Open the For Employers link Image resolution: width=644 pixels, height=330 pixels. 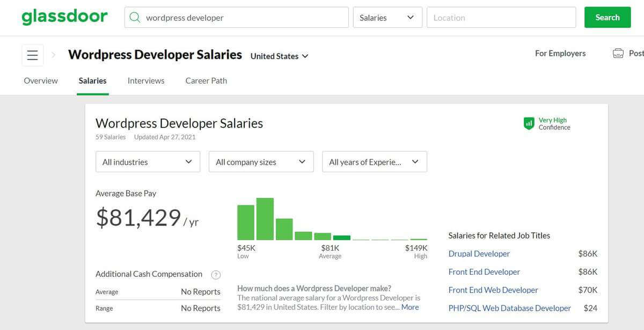tap(560, 53)
